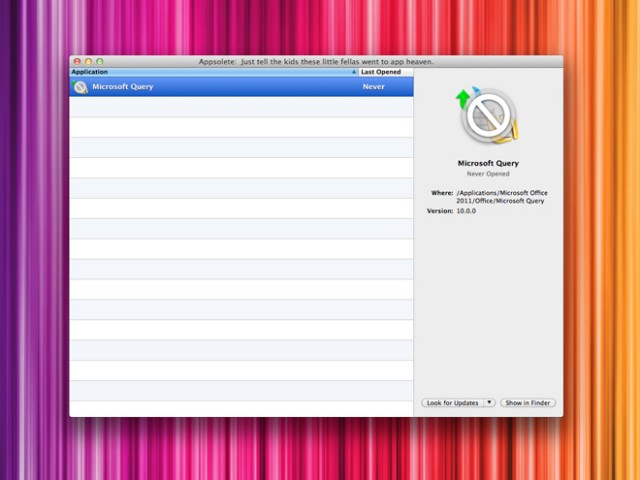640x480 pixels.
Task: Select the "Microsoft Query" list entry text
Action: coord(122,87)
